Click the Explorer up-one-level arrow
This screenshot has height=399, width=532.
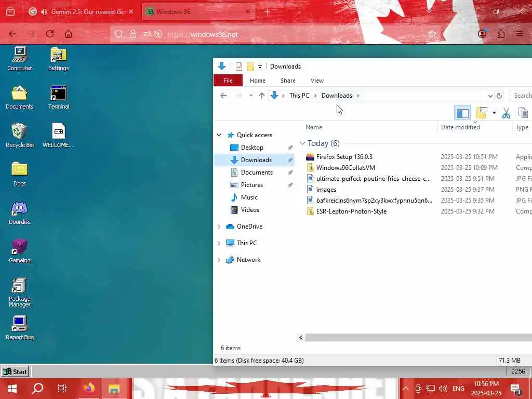(262, 96)
